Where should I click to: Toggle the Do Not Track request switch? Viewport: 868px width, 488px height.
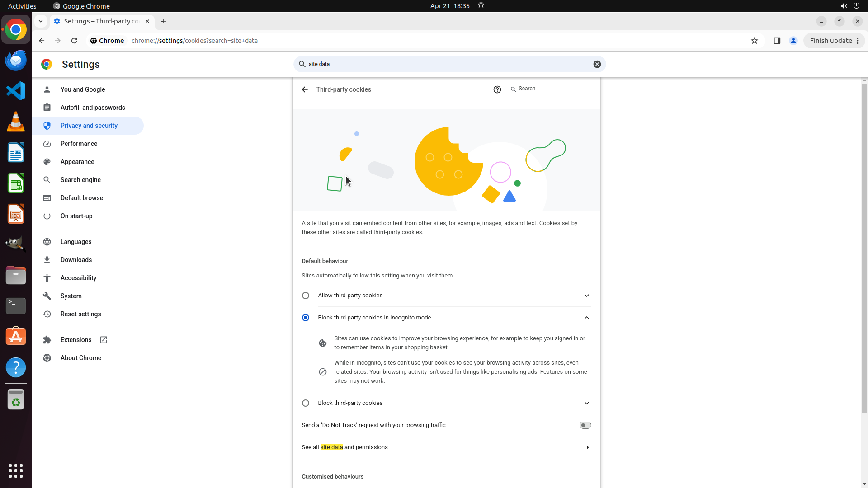point(585,425)
